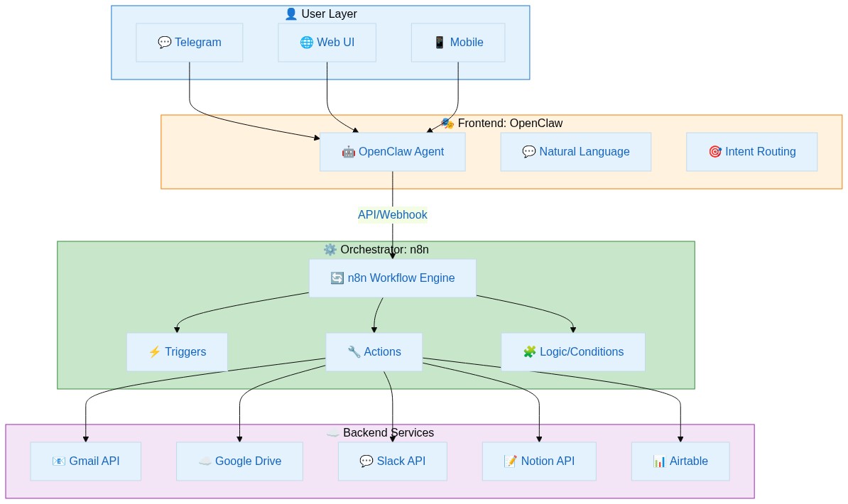Screen dimensions: 848x504
Task: Click the Notion API pencil icon
Action: 510,461
